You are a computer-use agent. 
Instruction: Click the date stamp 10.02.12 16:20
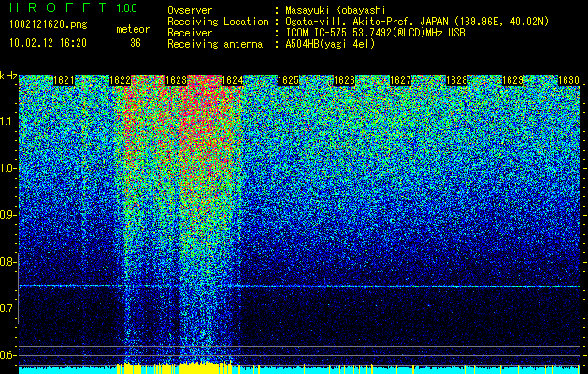click(x=48, y=43)
